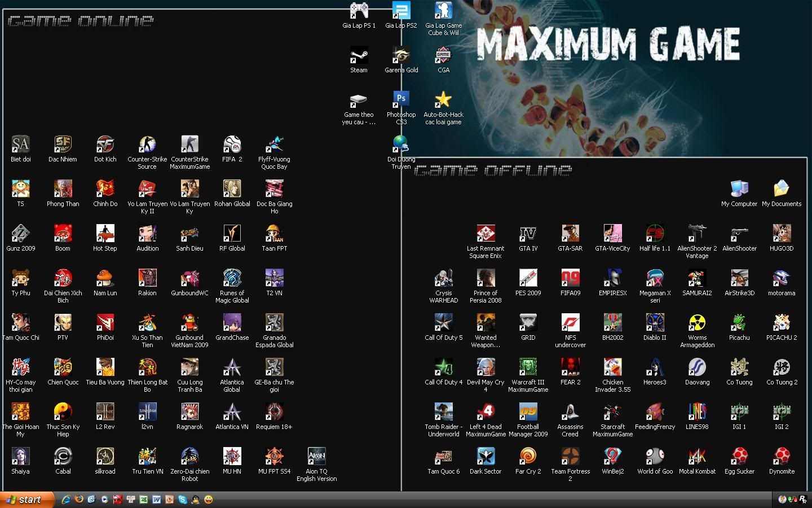Select Football Manager 2009 icon
Viewport: 812px width, 508px height.
point(528,412)
